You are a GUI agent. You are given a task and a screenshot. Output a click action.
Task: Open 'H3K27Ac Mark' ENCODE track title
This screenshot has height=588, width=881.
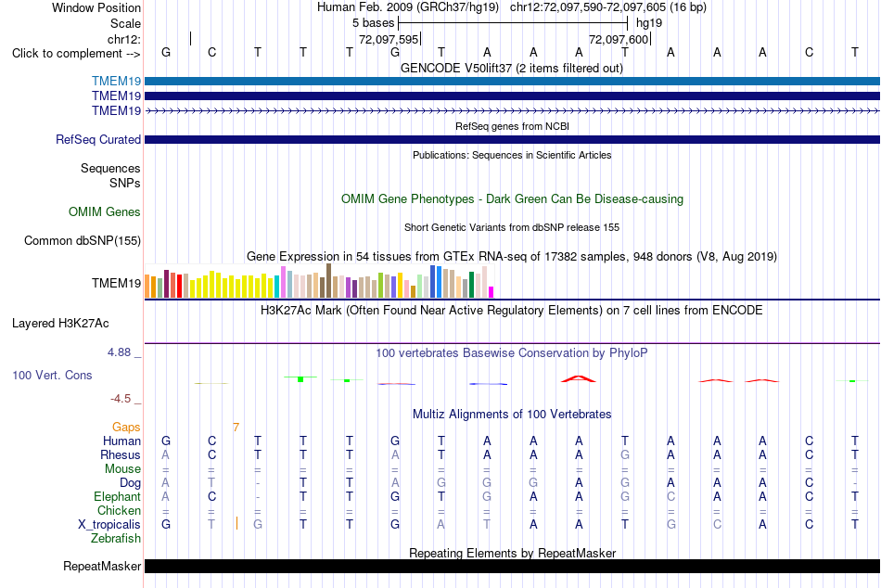[x=512, y=311]
